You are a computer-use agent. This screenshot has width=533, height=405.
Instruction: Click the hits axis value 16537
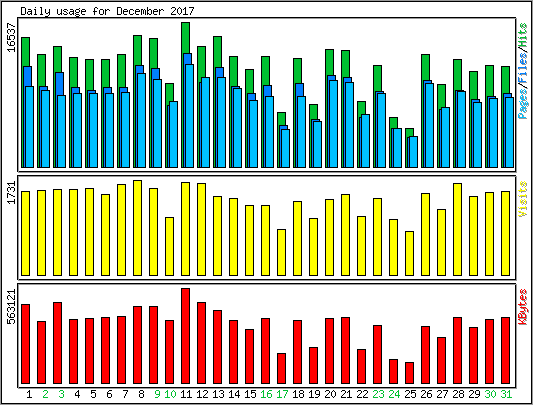tap(11, 38)
